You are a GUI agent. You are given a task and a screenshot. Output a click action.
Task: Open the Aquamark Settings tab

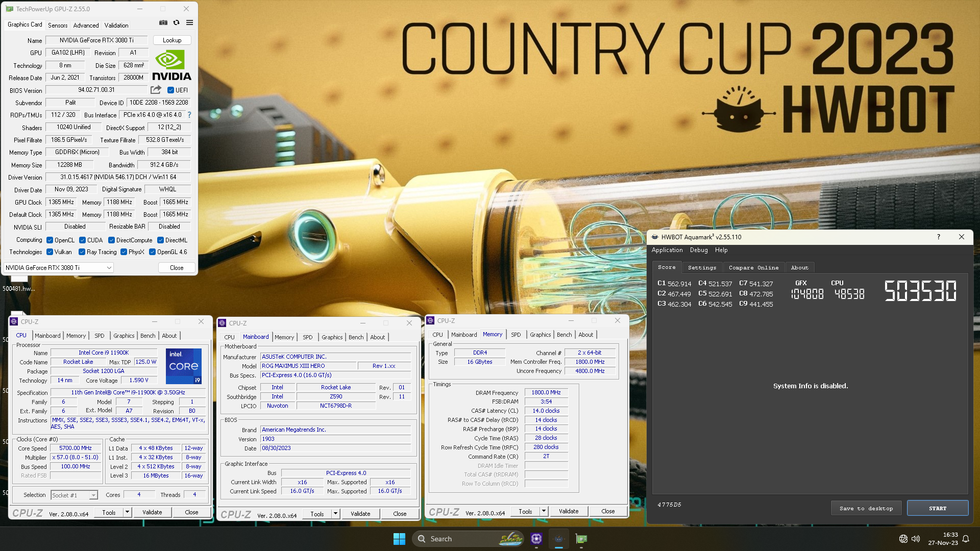(702, 267)
